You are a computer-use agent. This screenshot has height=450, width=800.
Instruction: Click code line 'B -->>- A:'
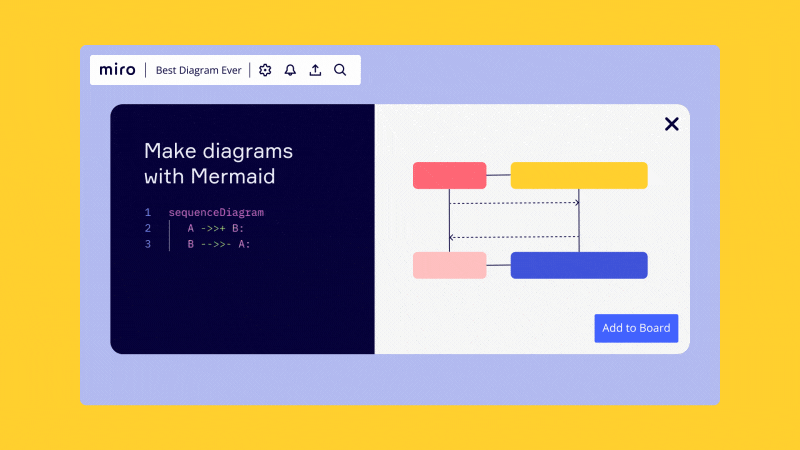[219, 244]
